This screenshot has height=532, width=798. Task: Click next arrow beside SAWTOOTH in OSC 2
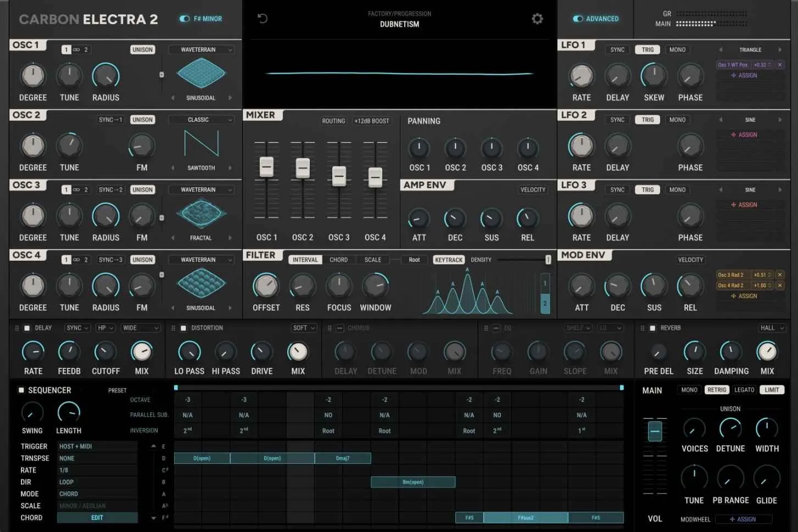point(230,168)
